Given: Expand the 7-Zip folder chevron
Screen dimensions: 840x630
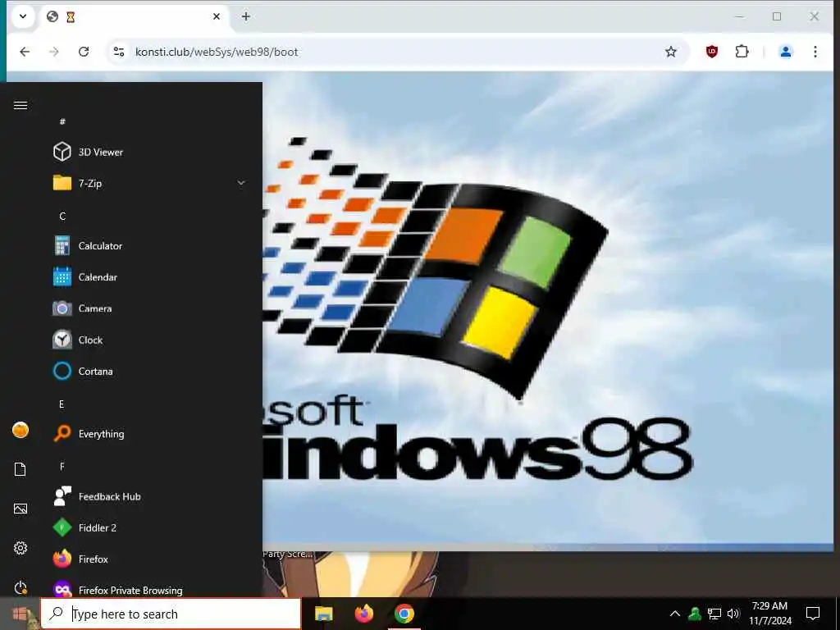Looking at the screenshot, I should click(x=241, y=183).
